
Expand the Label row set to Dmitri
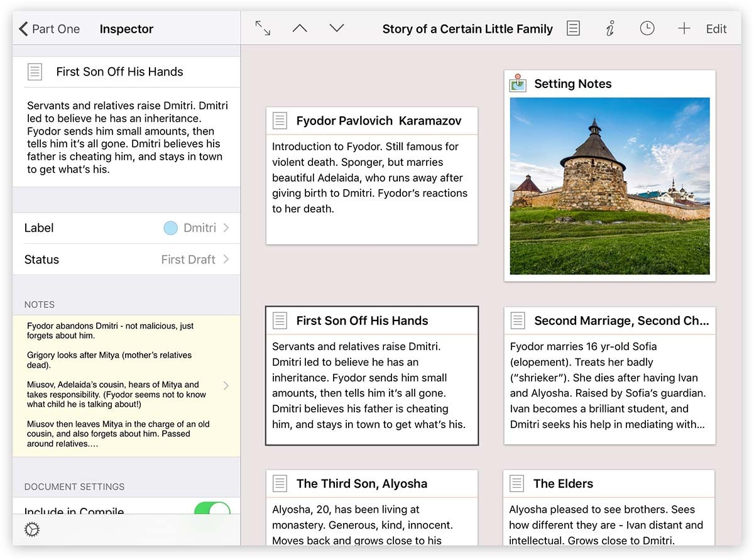(x=126, y=228)
